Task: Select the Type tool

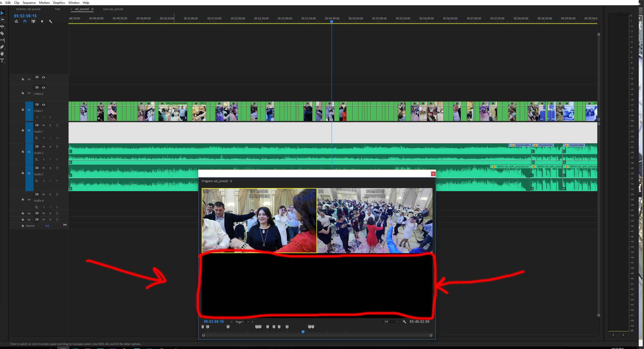Action: pyautogui.click(x=2, y=61)
